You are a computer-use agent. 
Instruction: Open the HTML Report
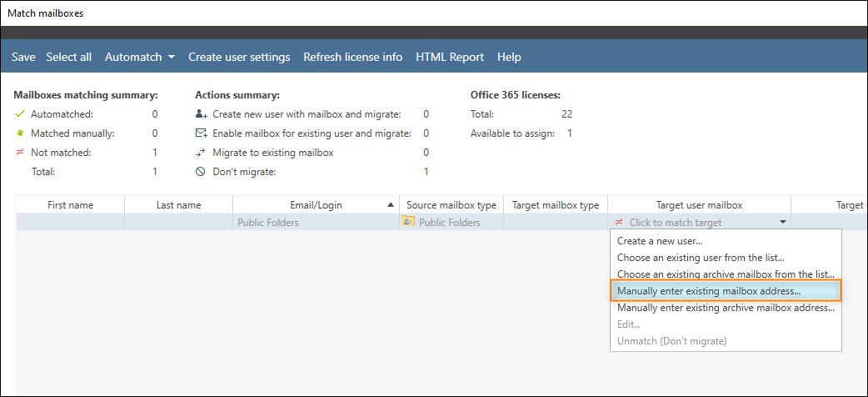[450, 57]
